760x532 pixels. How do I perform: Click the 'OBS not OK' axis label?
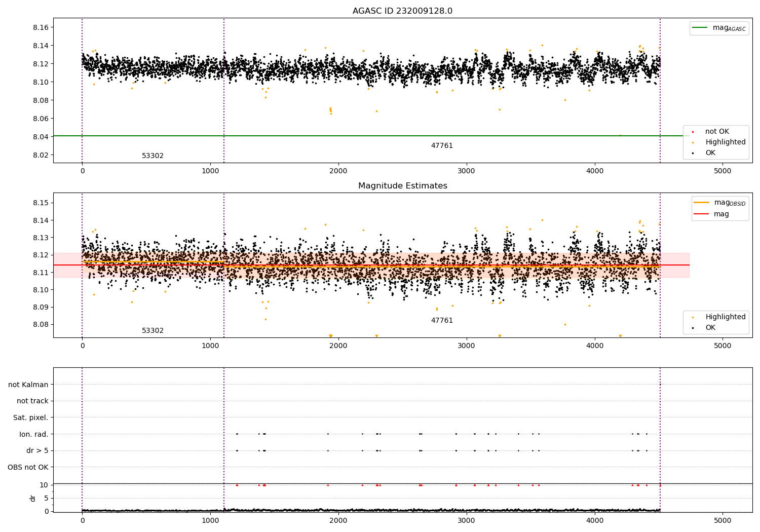(28, 467)
